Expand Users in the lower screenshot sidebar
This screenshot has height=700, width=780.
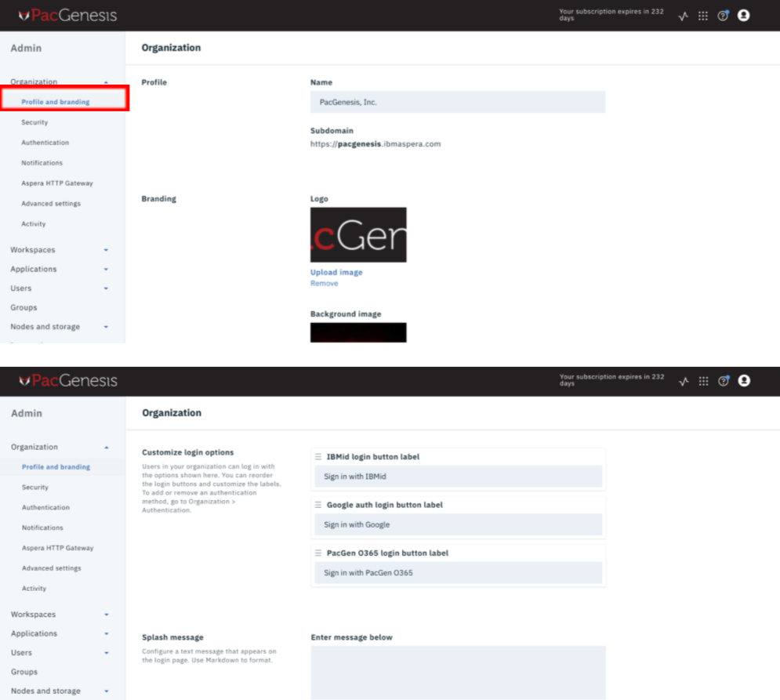coord(107,653)
